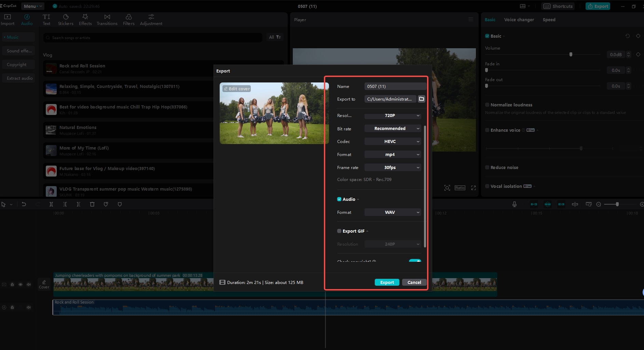Uncheck the Audio export checkbox
The width and height of the screenshot is (644, 350).
tap(339, 199)
